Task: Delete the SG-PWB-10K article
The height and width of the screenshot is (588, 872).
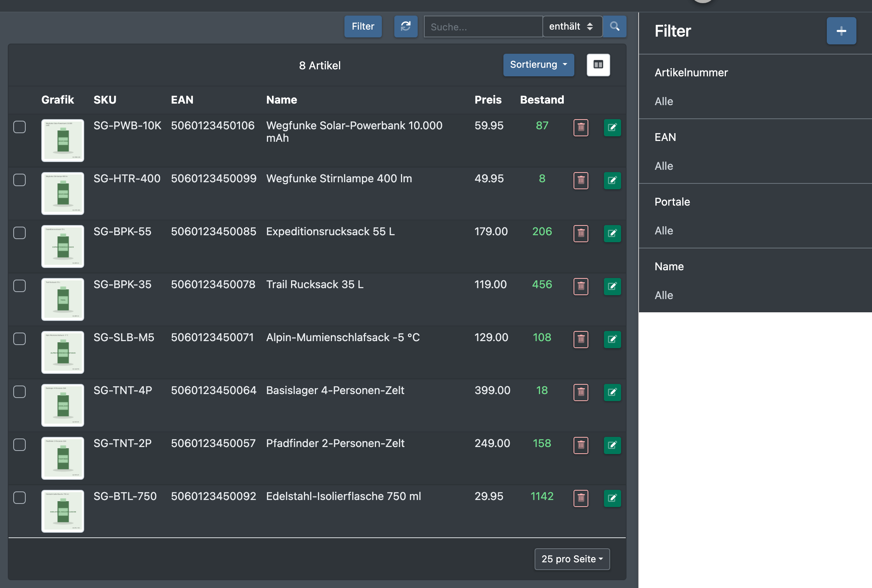Action: (581, 127)
